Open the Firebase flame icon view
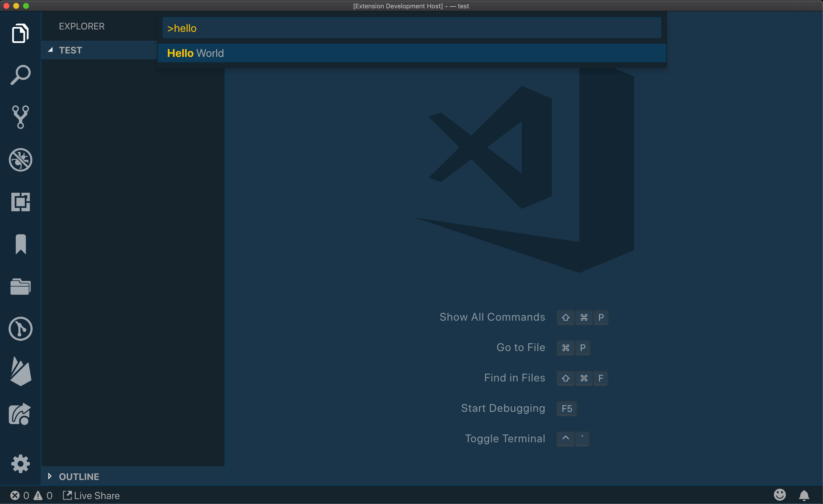 coord(21,371)
